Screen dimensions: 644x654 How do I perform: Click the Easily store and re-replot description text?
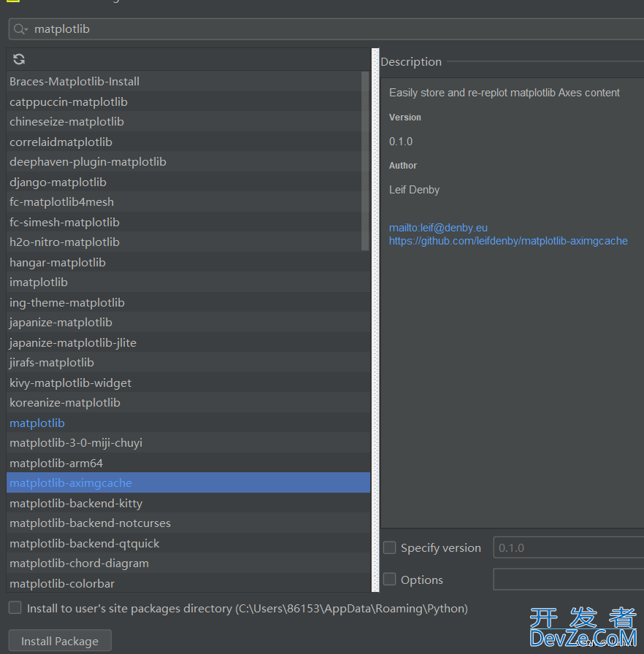coord(505,93)
